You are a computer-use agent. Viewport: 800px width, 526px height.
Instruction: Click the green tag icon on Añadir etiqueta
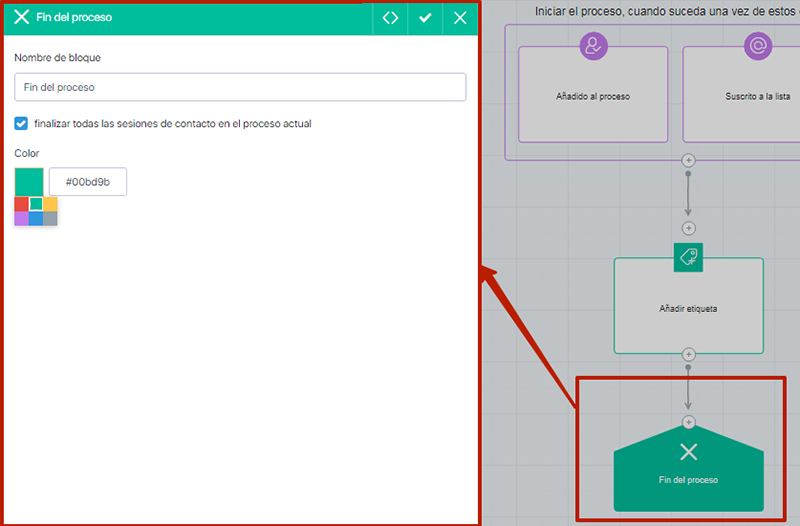[x=688, y=257]
